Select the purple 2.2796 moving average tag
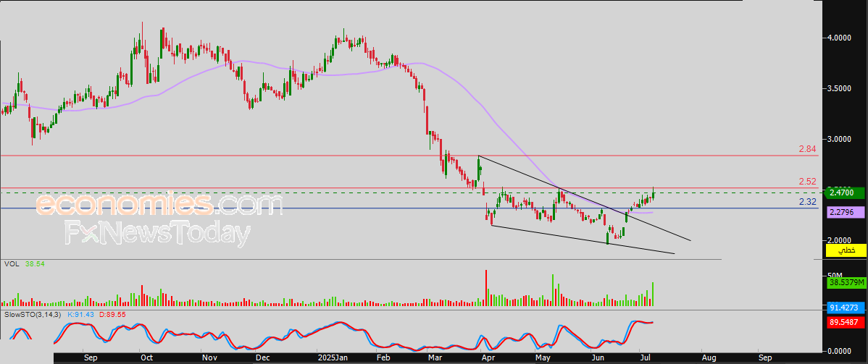This screenshot has height=364, width=868. click(846, 212)
